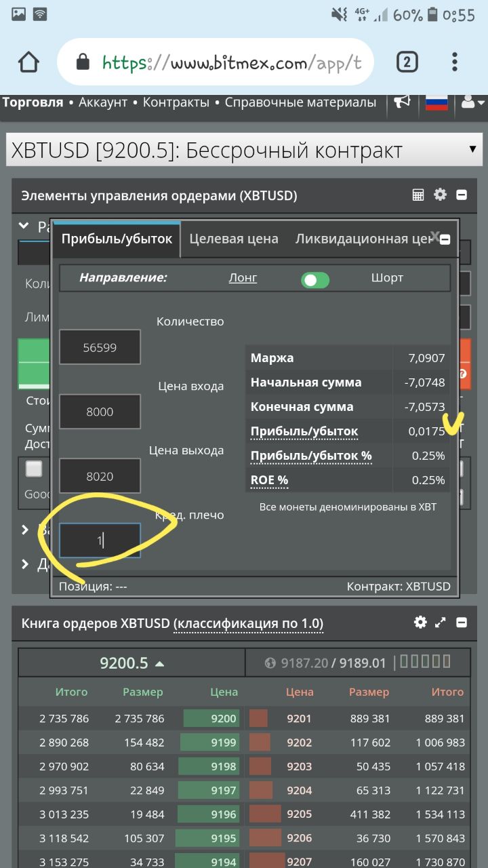
Task: Open the browser tabs counter
Action: pyautogui.click(x=406, y=62)
